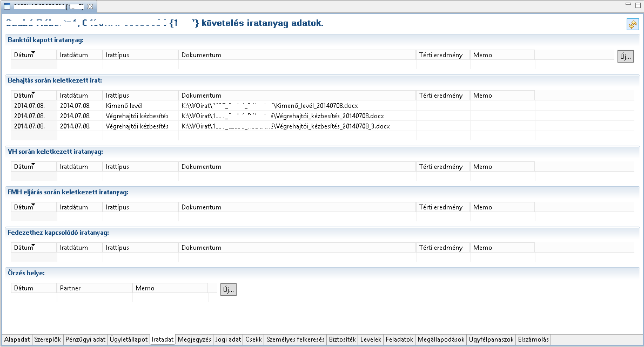Screen dimensions: 644x347
Task: Close the editor tab using its X icon
Action: tap(90, 6)
